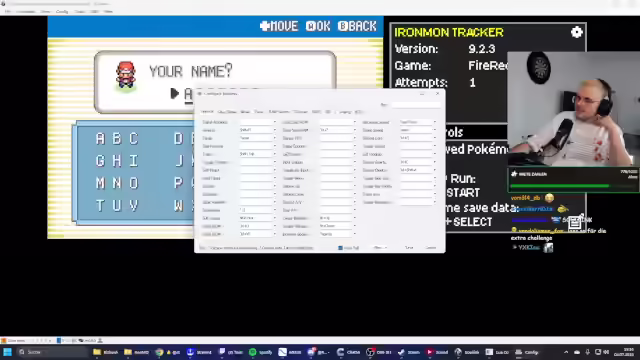Open the clock and date panel
The width and height of the screenshot is (640, 360).
[x=624, y=352]
